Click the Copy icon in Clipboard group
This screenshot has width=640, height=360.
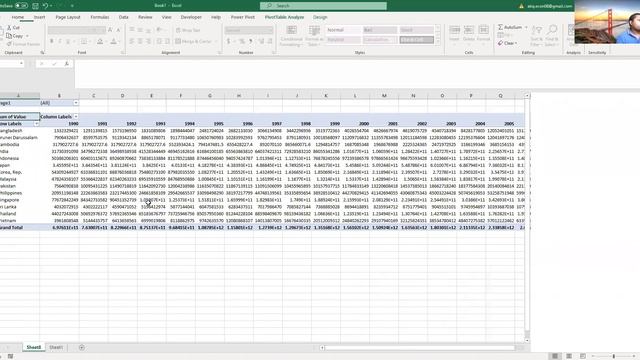tap(9, 36)
